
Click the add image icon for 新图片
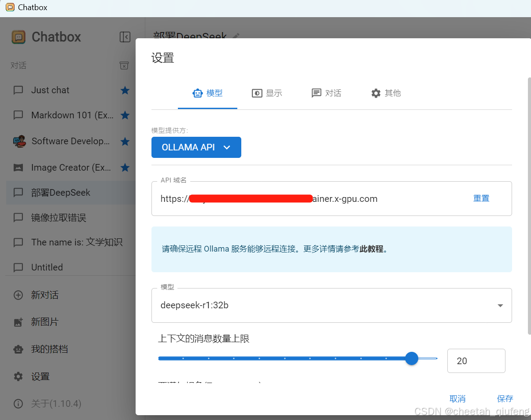(x=18, y=322)
